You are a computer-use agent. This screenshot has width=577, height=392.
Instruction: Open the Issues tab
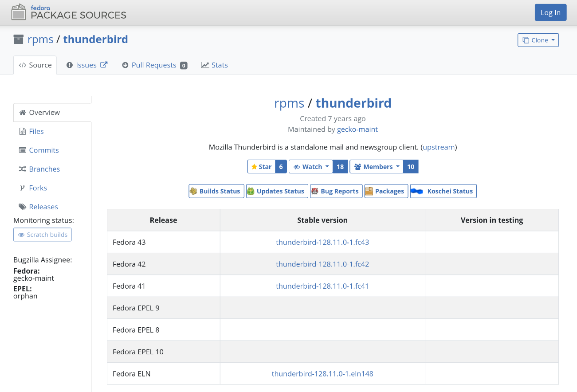[87, 65]
